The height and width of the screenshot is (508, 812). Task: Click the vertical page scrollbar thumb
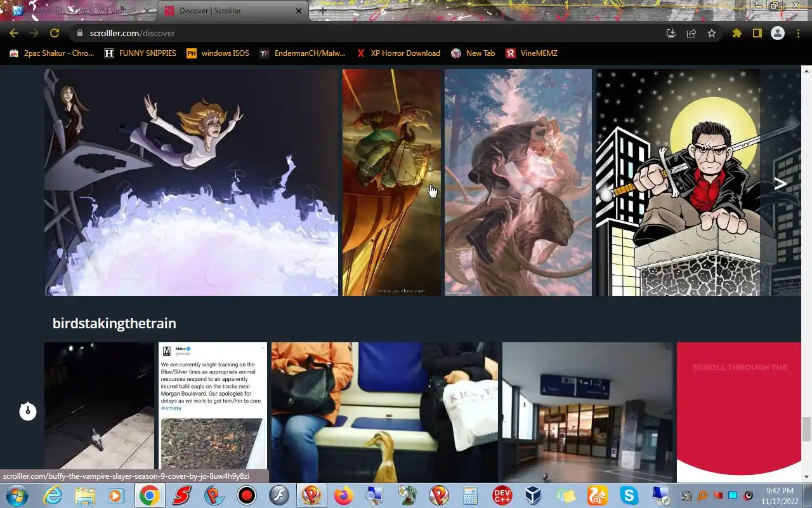coord(806,429)
